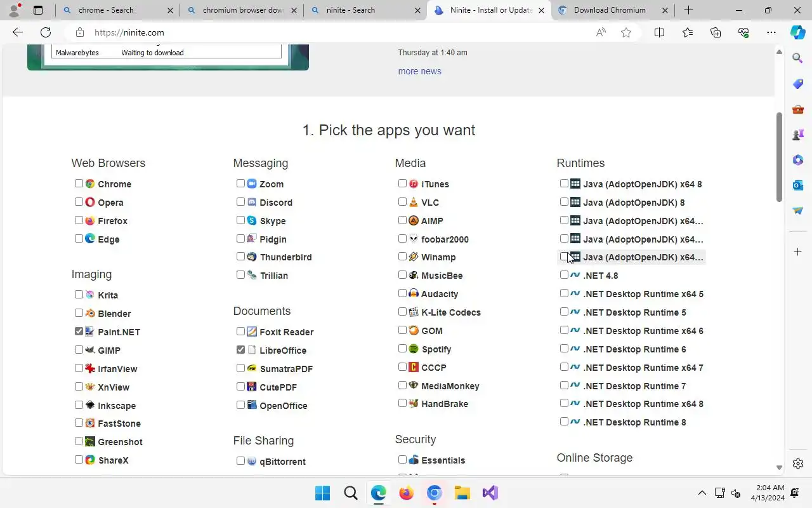Open File Explorer from the taskbar
812x508 pixels.
click(x=462, y=493)
